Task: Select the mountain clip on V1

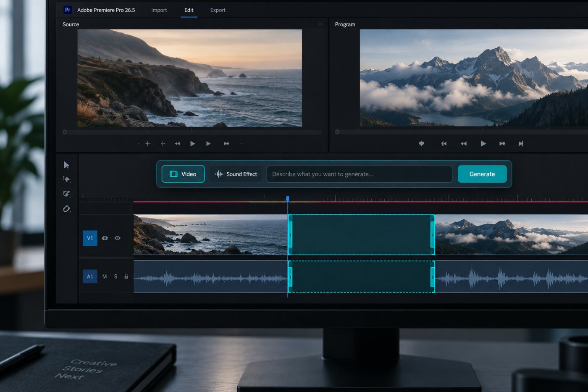Action: 512,235
